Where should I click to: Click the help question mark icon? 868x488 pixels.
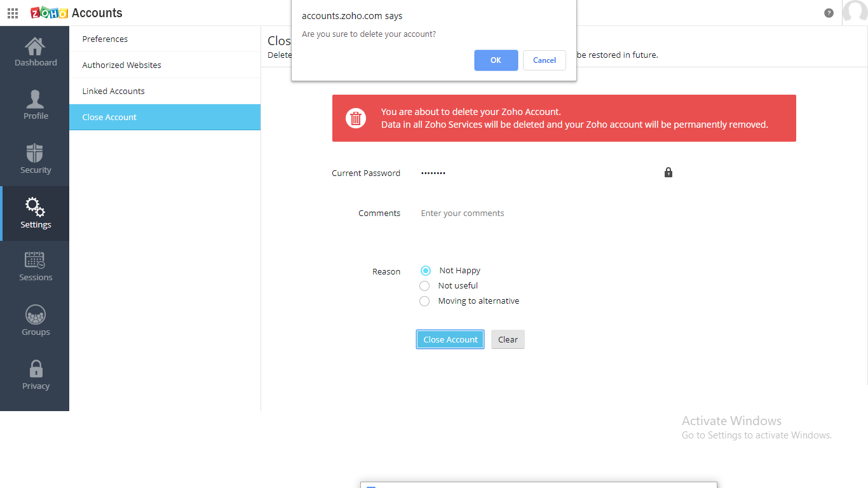point(829,12)
